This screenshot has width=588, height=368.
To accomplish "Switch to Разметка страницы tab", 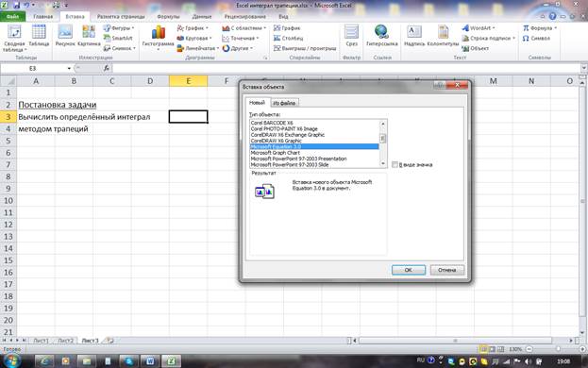I will coord(121,16).
